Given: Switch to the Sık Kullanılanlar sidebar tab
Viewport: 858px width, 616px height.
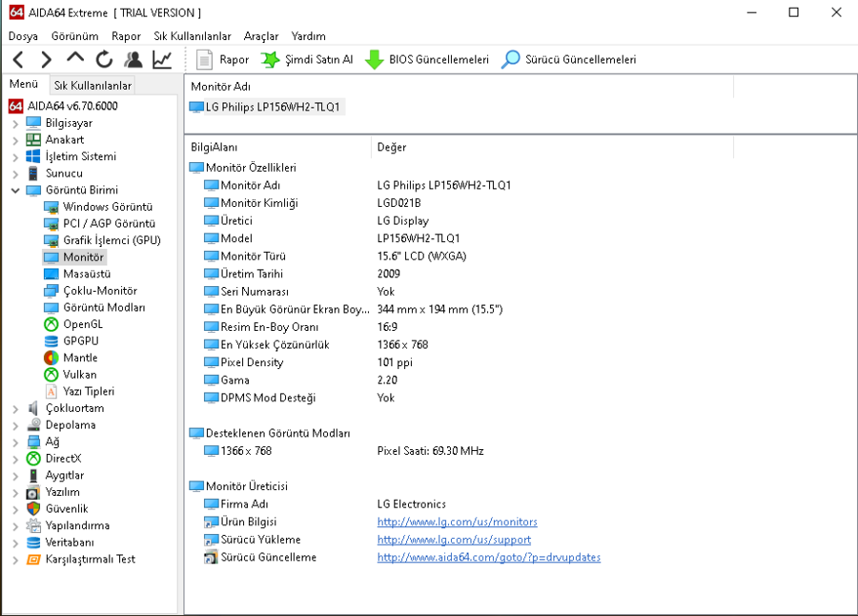Looking at the screenshot, I should (x=92, y=86).
